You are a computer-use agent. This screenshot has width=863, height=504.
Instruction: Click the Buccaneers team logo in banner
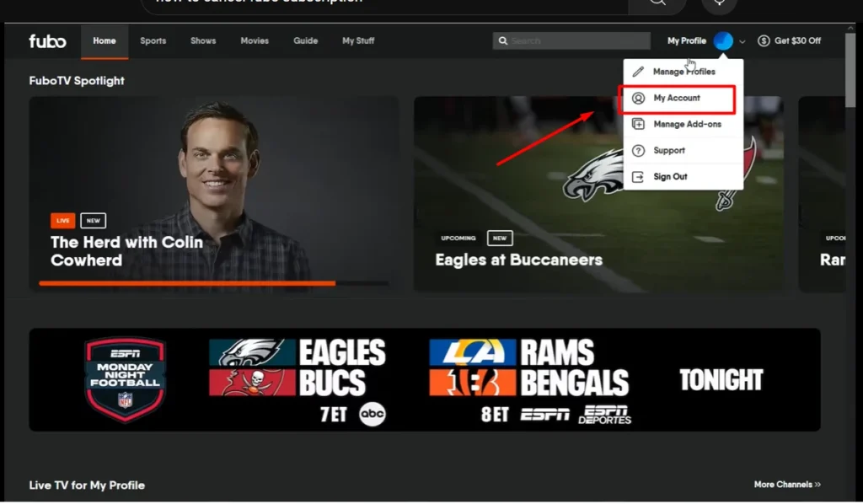pos(252,383)
